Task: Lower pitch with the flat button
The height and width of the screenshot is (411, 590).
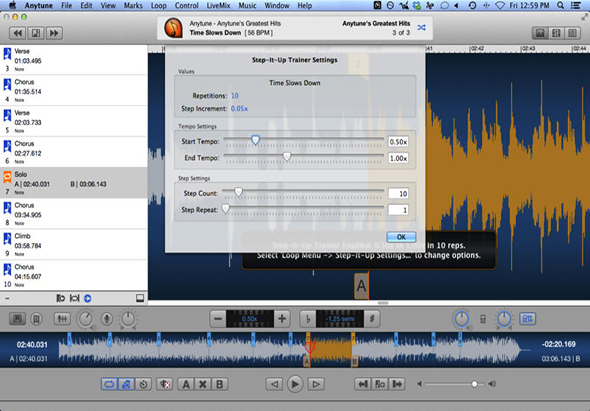Action: point(308,319)
